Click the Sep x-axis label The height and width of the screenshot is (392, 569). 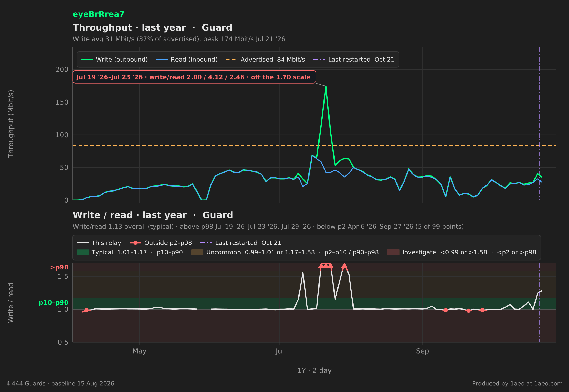pyautogui.click(x=423, y=351)
